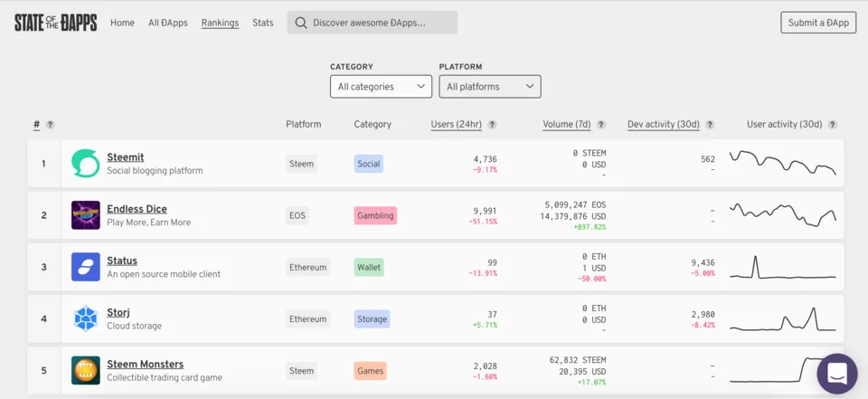Open All ÐApps page
The image size is (868, 399).
(x=168, y=23)
